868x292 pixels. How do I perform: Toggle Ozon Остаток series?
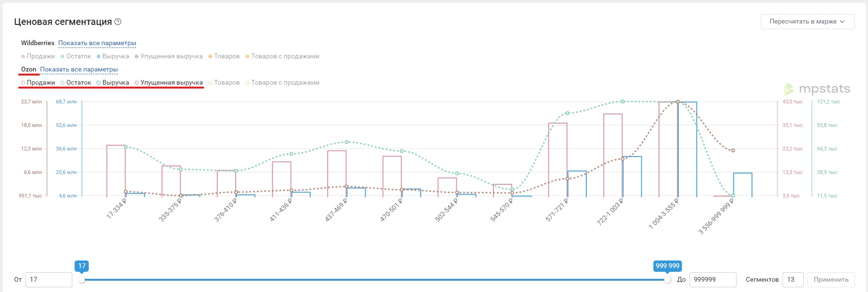[x=76, y=82]
